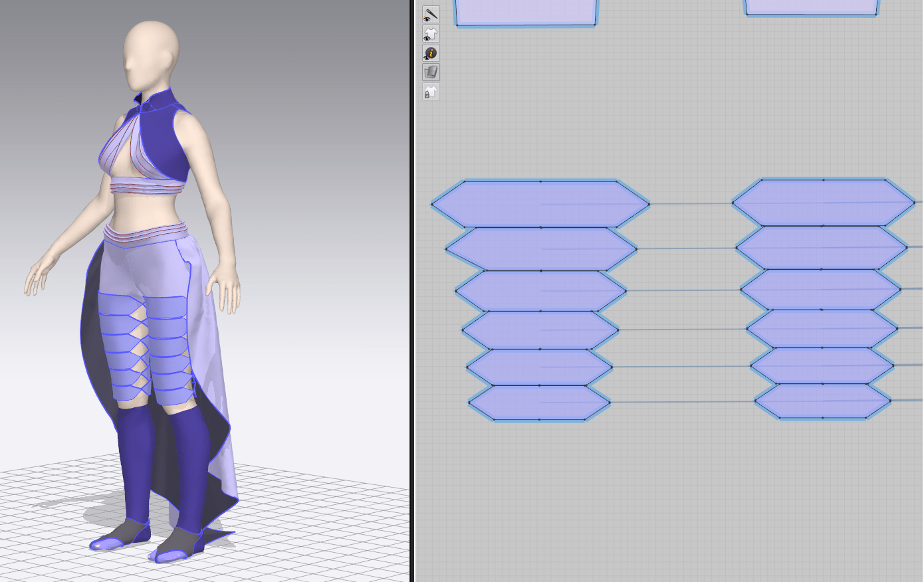Screen dimensions: 924x582
Task: Select partial pattern piece at top-right of 2D window
Action: click(x=811, y=6)
